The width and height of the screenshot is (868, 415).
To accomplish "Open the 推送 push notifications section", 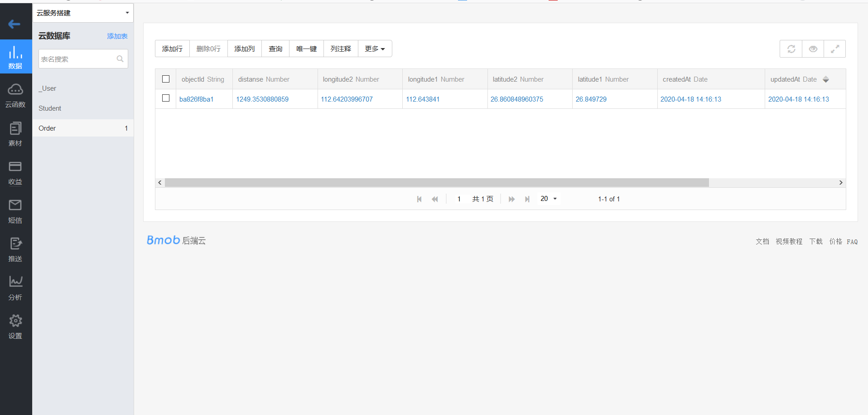I will tap(15, 249).
